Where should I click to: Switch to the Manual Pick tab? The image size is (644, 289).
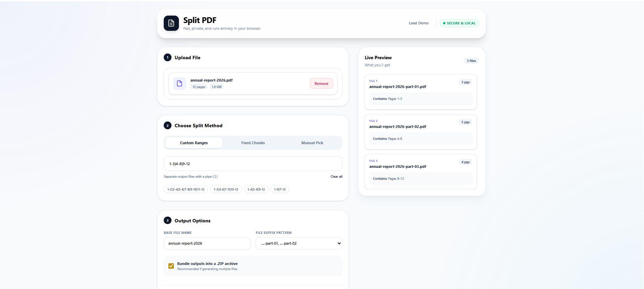tap(312, 143)
